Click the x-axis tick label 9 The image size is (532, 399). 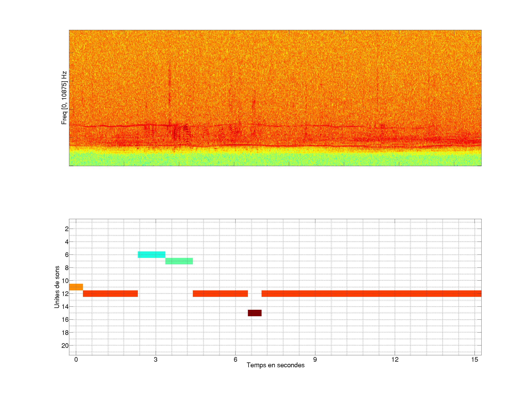coord(315,359)
